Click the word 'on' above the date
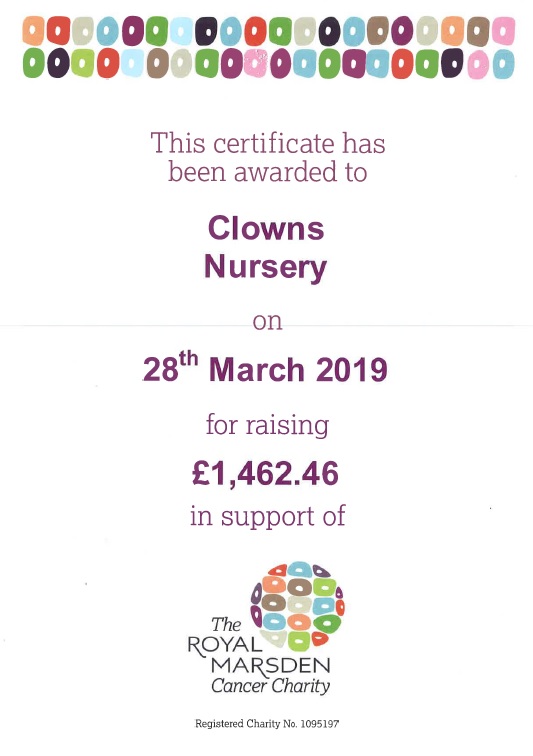Image resolution: width=533 pixels, height=756 pixels. tap(268, 322)
